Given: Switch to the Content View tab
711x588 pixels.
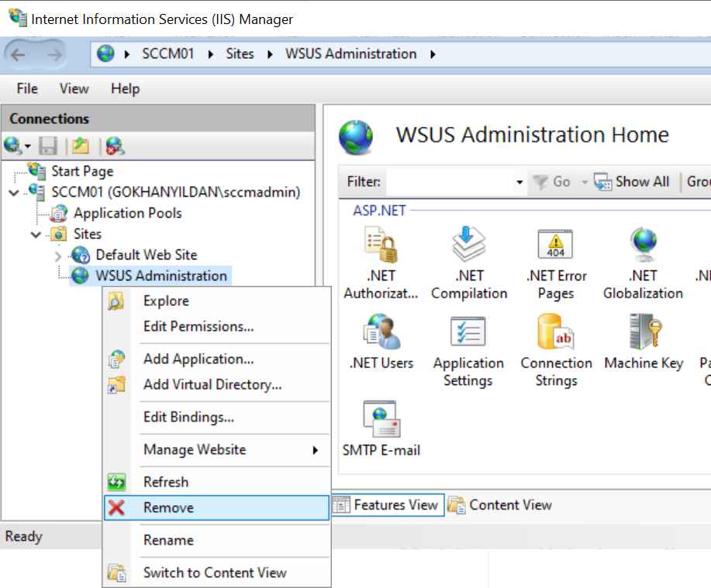Looking at the screenshot, I should 499,504.
